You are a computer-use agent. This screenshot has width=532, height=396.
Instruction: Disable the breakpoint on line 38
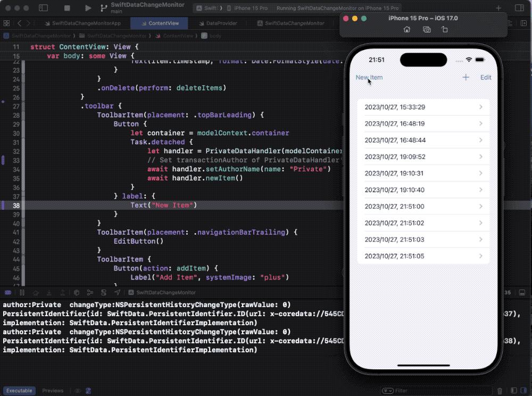(3, 205)
